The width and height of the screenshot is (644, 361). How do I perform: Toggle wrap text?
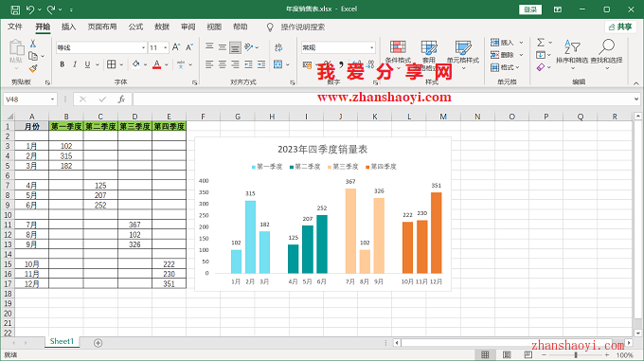click(x=278, y=47)
